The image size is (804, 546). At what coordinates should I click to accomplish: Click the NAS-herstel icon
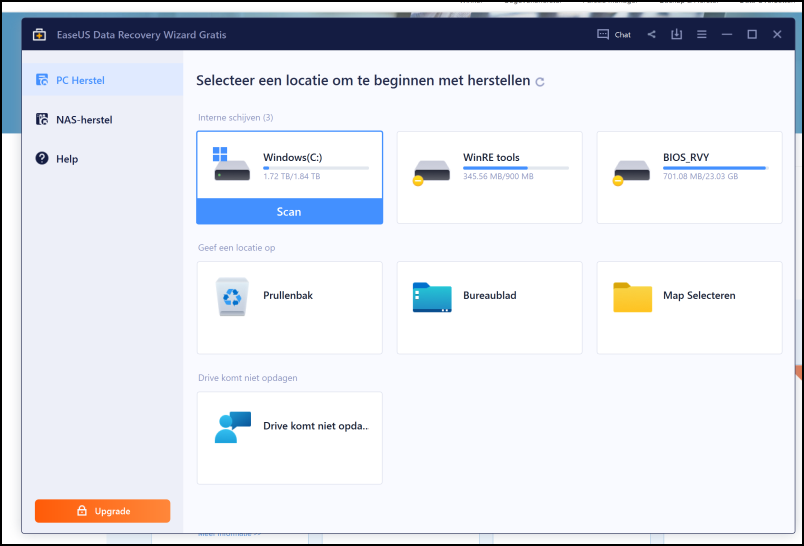(x=42, y=119)
